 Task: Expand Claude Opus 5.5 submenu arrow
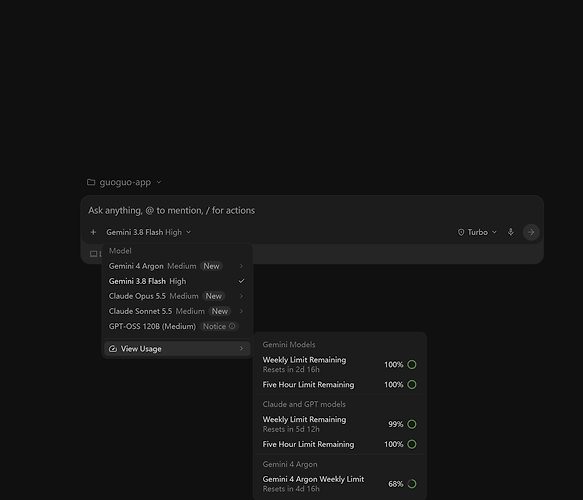pyautogui.click(x=241, y=296)
